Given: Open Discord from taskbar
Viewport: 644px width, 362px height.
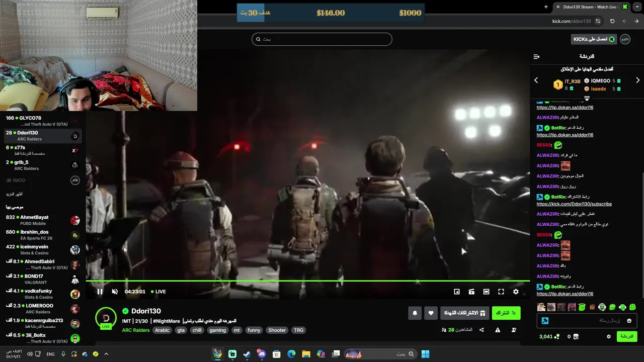Looking at the screenshot, I should coord(262,354).
